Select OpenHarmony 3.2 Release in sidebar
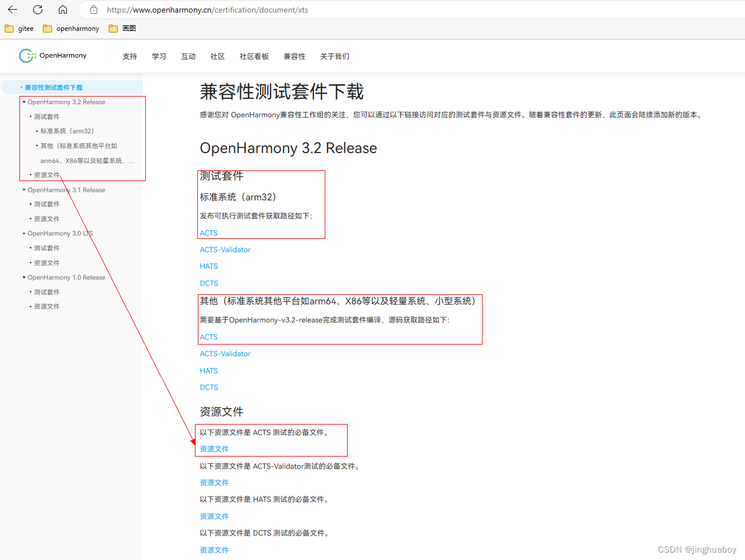This screenshot has height=560, width=745. coord(66,102)
